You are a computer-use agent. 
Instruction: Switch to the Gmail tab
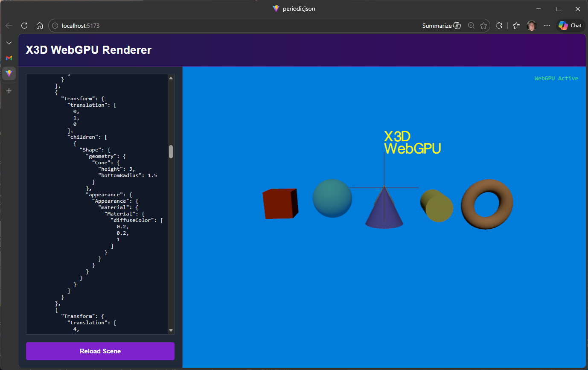pyautogui.click(x=9, y=58)
